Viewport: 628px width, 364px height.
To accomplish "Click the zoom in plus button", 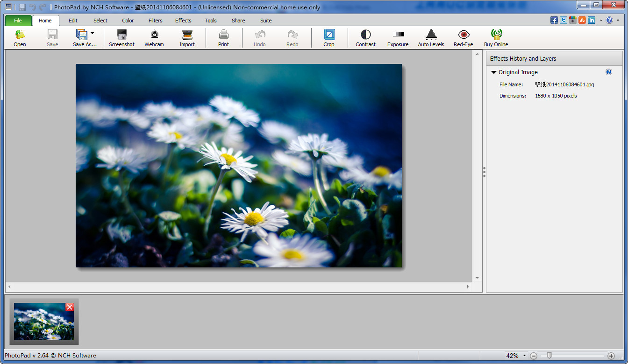I will [611, 356].
